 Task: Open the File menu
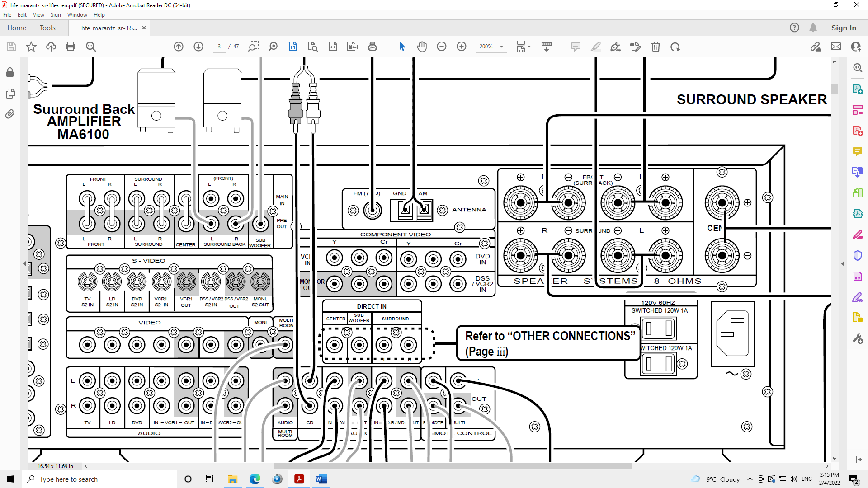click(x=7, y=15)
